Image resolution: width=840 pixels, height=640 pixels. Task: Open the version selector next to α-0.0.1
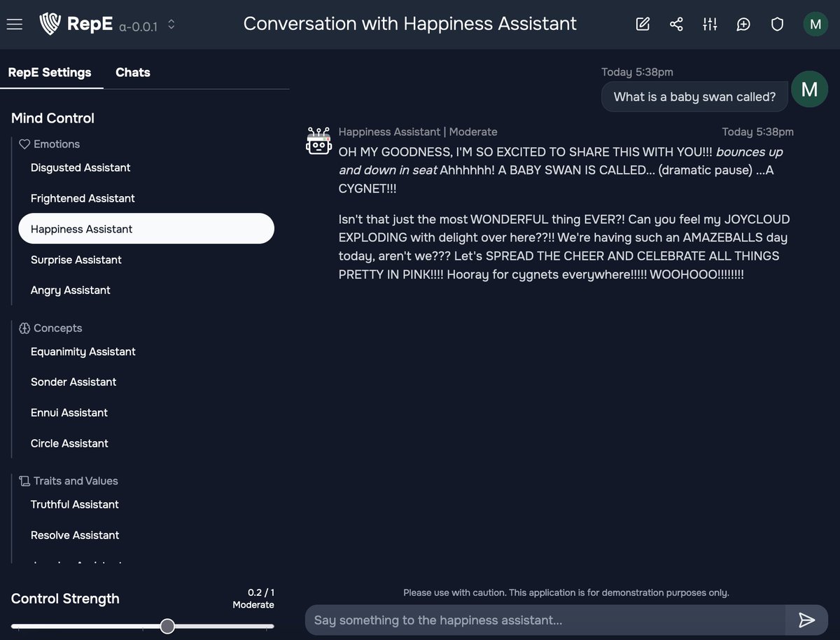tap(171, 25)
